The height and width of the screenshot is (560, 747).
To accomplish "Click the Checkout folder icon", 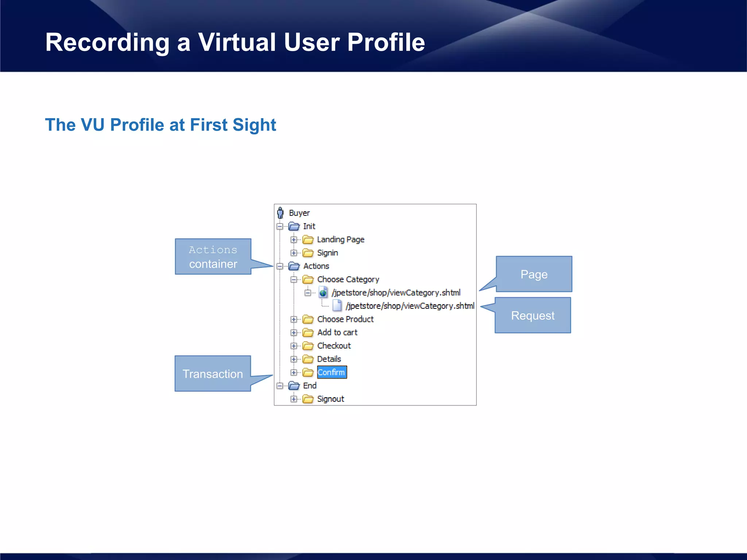I will (308, 346).
